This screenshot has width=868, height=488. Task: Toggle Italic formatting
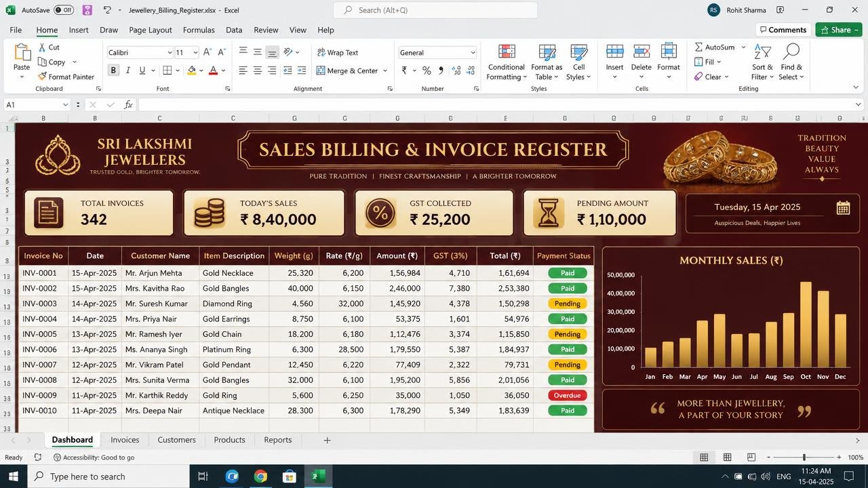[127, 70]
